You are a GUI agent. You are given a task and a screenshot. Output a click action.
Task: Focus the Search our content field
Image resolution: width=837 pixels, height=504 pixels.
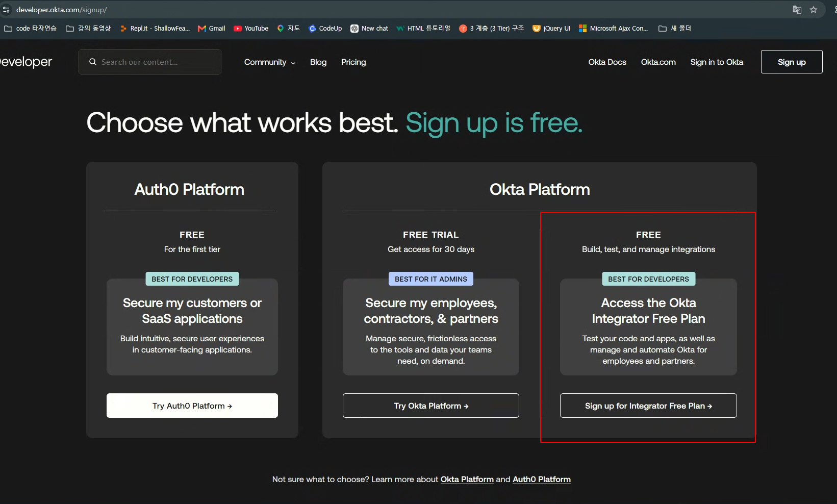(x=150, y=62)
